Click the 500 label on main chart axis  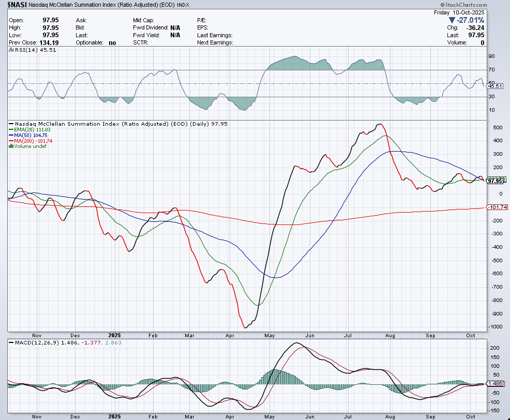(x=498, y=127)
